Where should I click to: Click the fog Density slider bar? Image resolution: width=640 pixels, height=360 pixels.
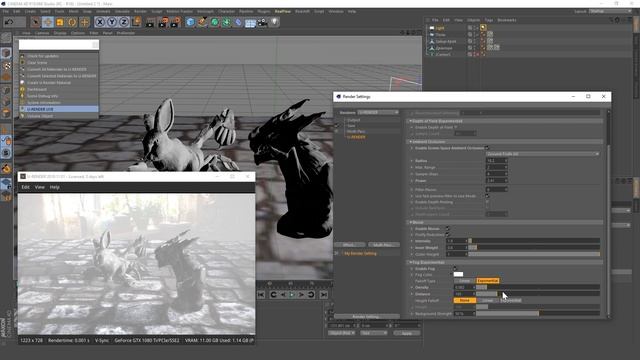538,287
